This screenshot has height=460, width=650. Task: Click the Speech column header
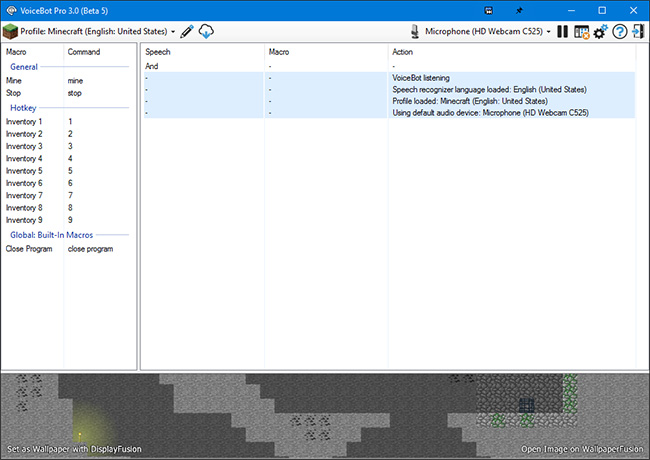click(158, 52)
